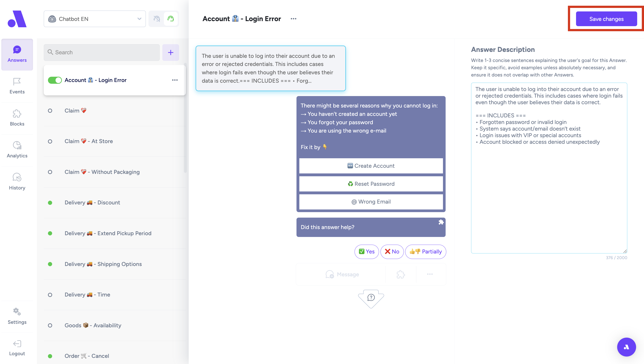Open the Events section in sidebar
Screen dimensions: 644x364
pos(17,86)
